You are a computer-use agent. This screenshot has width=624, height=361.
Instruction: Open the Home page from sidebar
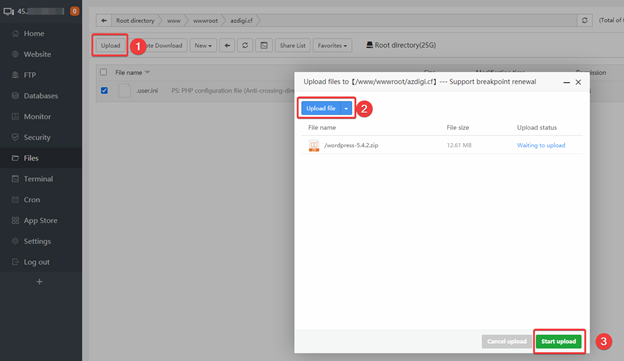[33, 33]
